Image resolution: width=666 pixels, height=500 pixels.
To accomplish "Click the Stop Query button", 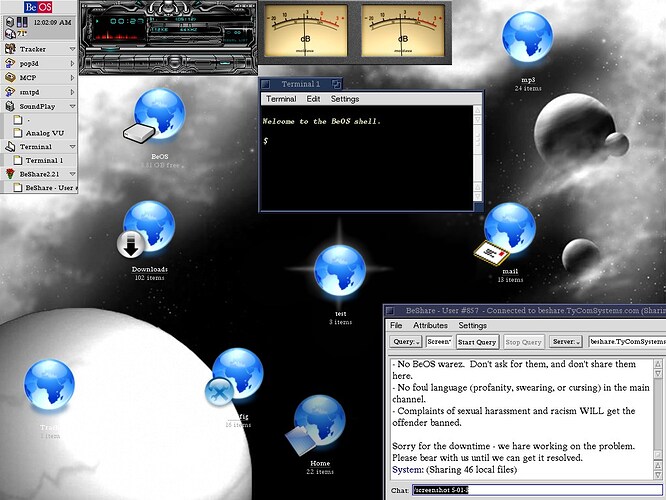I will point(523,342).
